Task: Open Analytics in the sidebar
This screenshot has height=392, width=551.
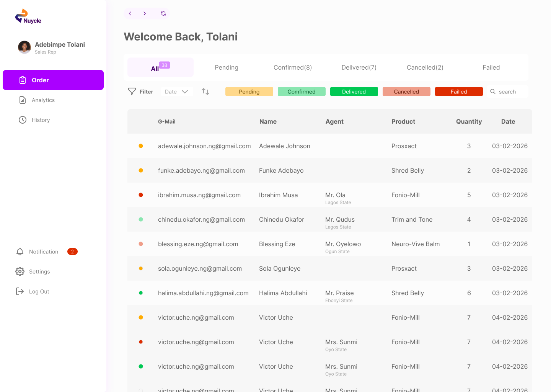Action: pyautogui.click(x=43, y=100)
